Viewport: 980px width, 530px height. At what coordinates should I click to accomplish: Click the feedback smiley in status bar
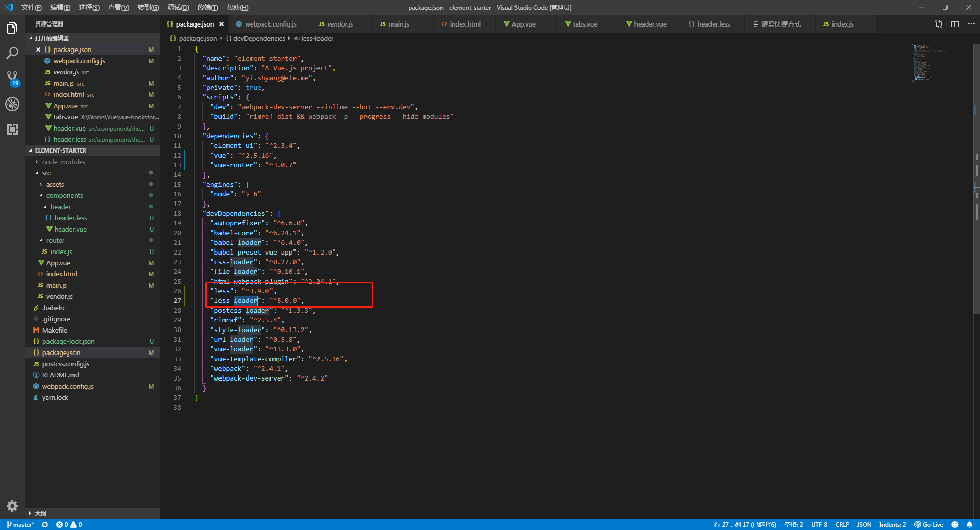tap(955, 524)
